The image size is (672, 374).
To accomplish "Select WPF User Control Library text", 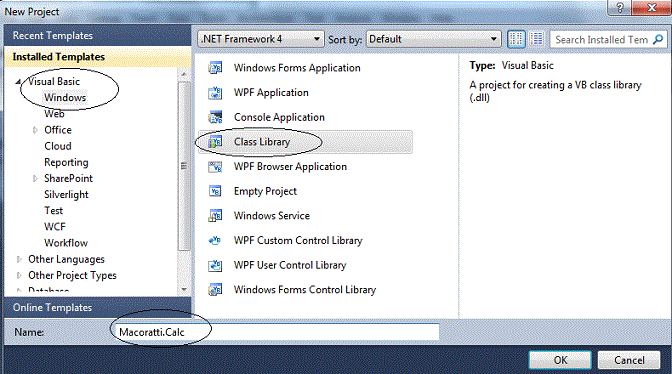I will click(x=290, y=265).
